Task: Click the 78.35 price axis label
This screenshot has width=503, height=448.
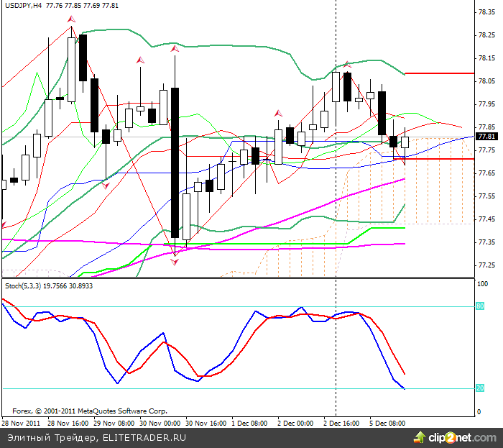Action: tap(486, 13)
